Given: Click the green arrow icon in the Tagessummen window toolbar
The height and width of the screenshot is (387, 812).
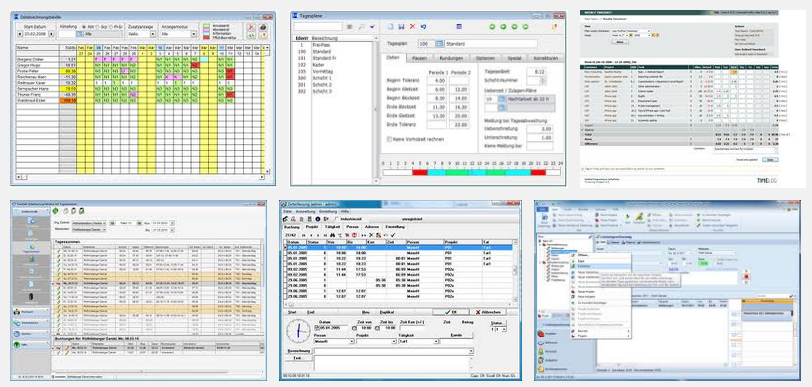Looking at the screenshot, I should tap(55, 211).
